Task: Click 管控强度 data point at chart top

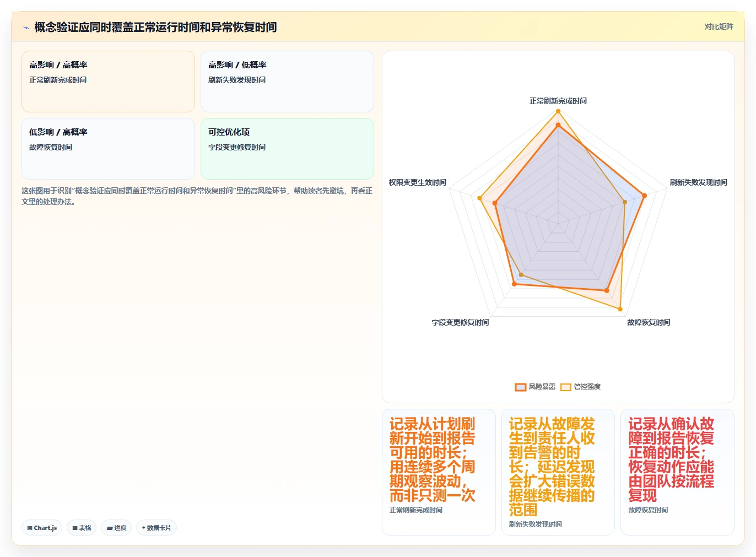Action: pyautogui.click(x=558, y=111)
